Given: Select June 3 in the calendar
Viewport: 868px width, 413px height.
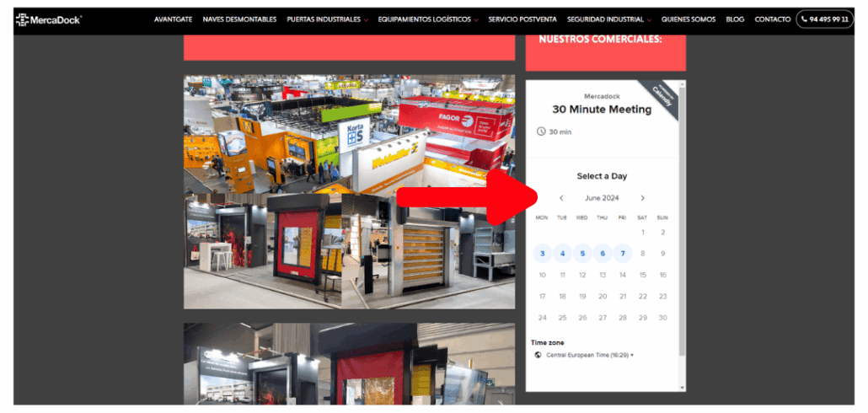Looking at the screenshot, I should [x=542, y=253].
